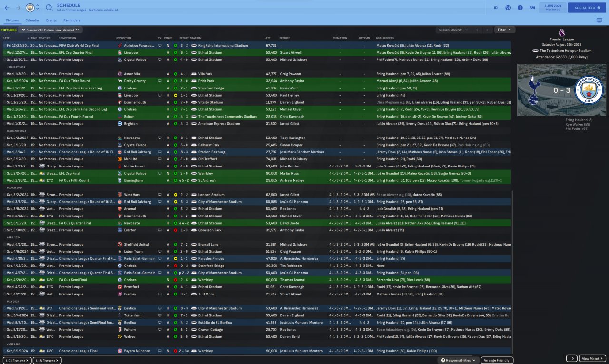Click the Premier League logo in match panel

561,33
